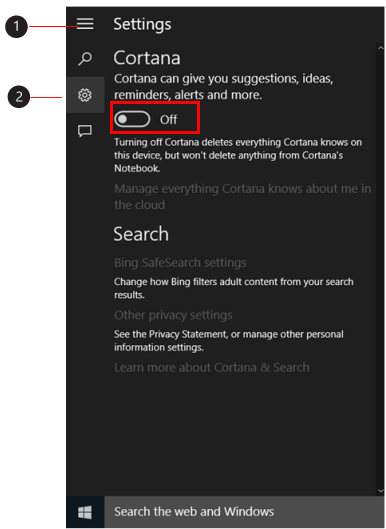Click the scrollbar up arrow
Screen dimensions: 386x529
381,48
